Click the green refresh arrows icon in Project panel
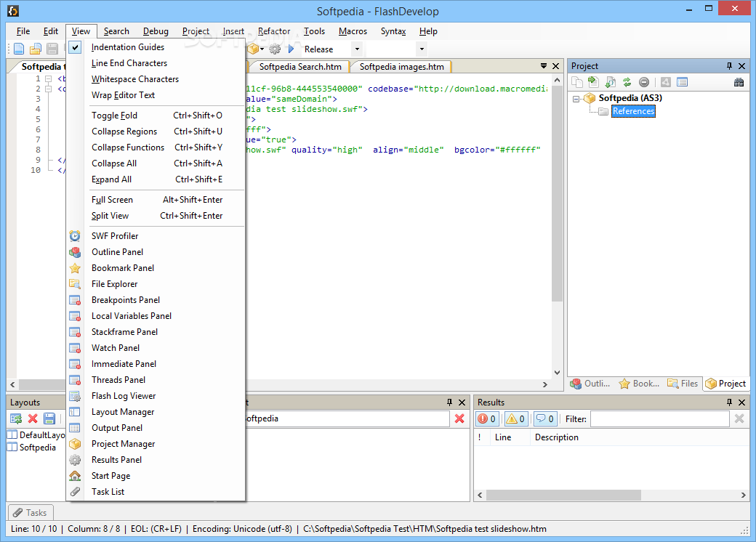 627,82
